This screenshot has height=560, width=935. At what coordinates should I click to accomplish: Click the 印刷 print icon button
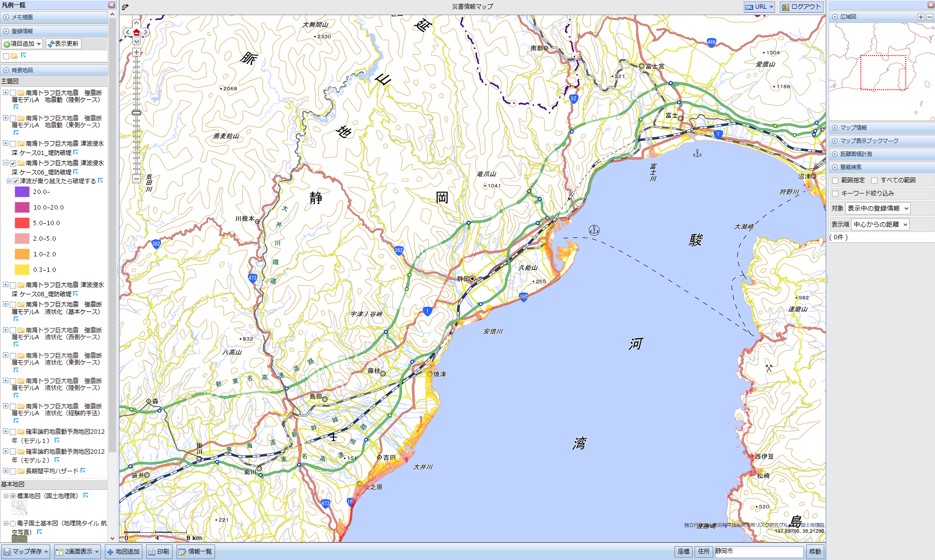(159, 552)
